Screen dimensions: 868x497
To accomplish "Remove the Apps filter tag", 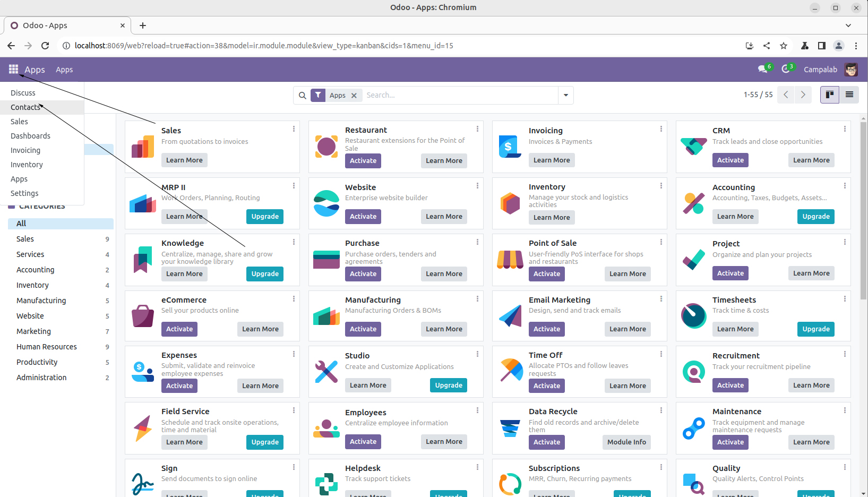I will [x=354, y=96].
